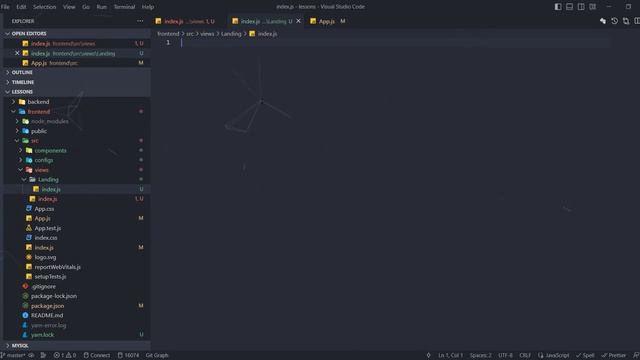This screenshot has width=640, height=360.
Task: Toggle the bottom panel layout icon
Action: tap(569, 7)
